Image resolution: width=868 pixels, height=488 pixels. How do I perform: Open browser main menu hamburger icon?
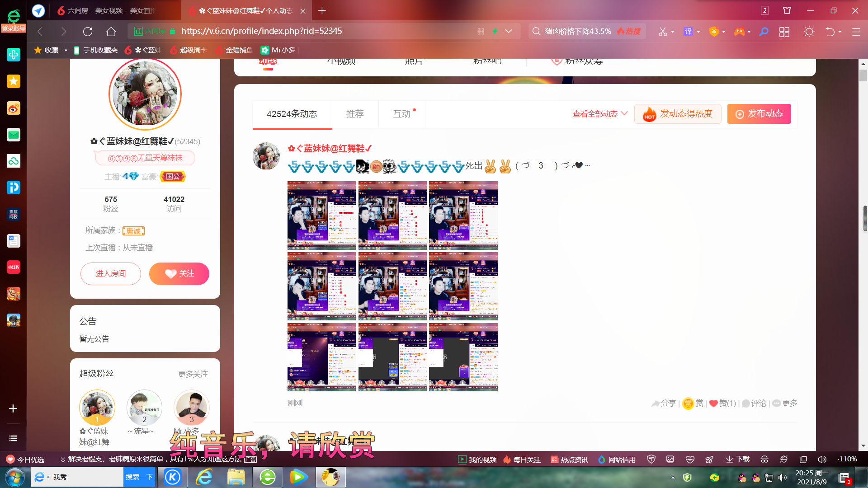(856, 32)
